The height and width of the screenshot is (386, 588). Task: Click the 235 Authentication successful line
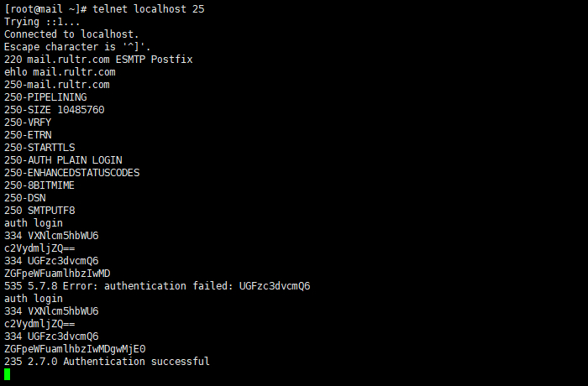click(107, 362)
